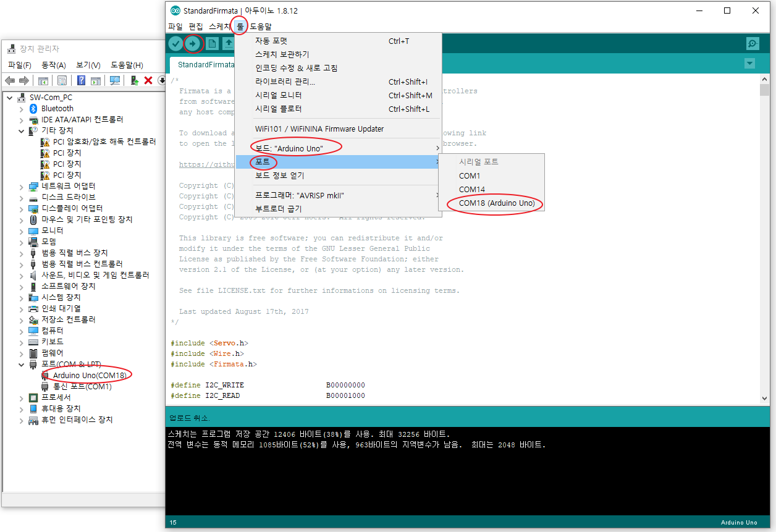Image resolution: width=776 pixels, height=532 pixels.
Task: Open the 편집 menu in Arduino IDE
Action: (x=196, y=27)
